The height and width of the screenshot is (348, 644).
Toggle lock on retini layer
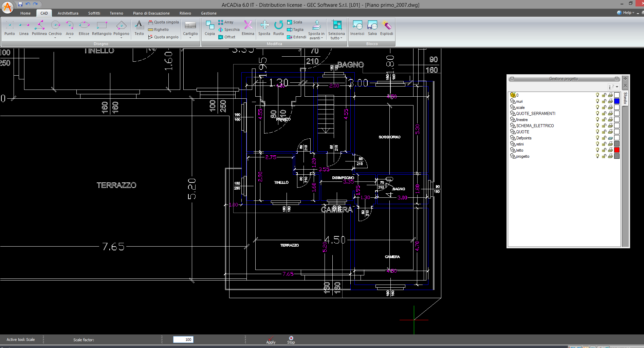604,144
